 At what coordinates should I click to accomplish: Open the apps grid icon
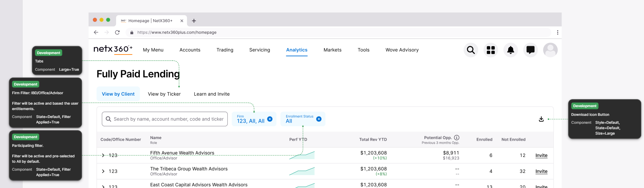pos(490,50)
